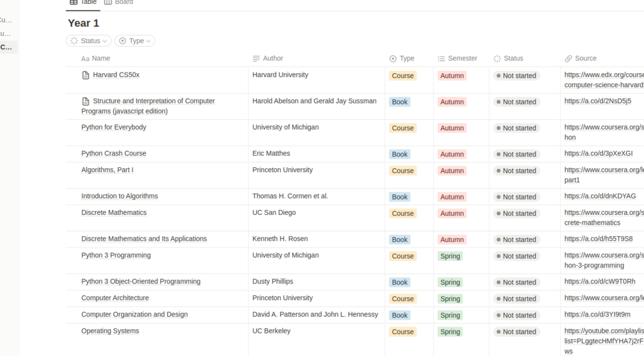Switch to the Table view tab
Screen dimensions: 644x356
(x=83, y=3)
